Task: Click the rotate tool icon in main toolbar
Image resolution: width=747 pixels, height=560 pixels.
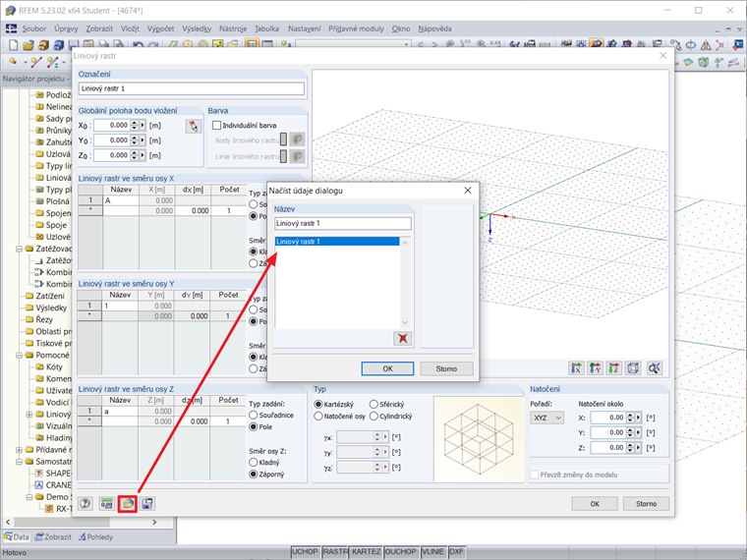Action: coord(691,45)
